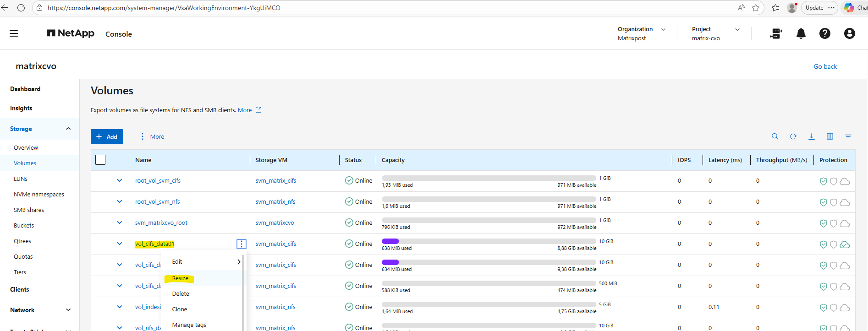Collapse the Storage sidebar section
Image resolution: width=868 pixels, height=331 pixels.
(68, 129)
